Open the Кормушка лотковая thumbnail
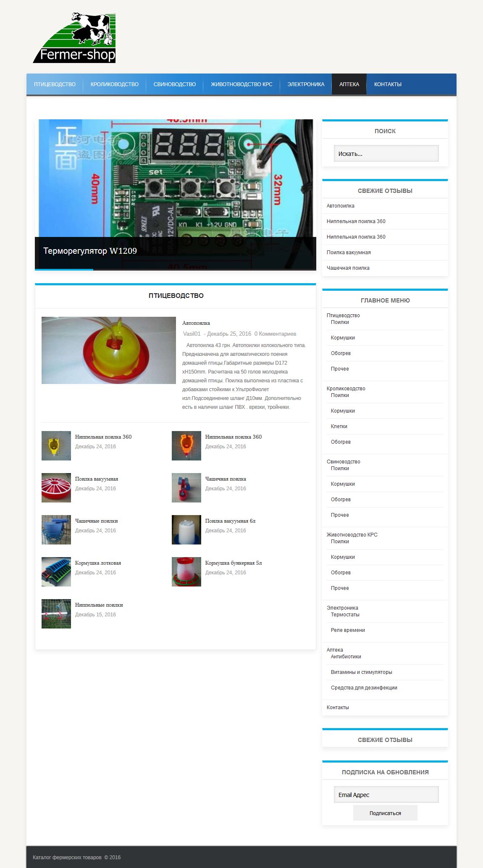 tap(56, 572)
